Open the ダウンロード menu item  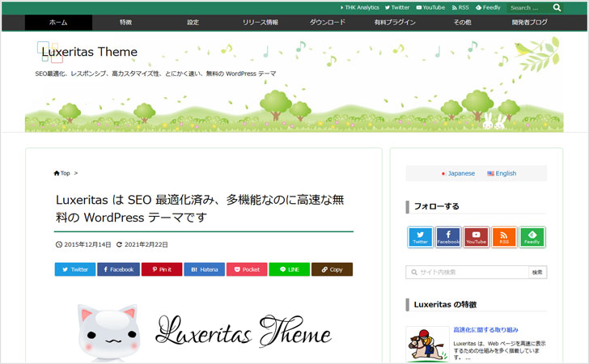(x=327, y=23)
